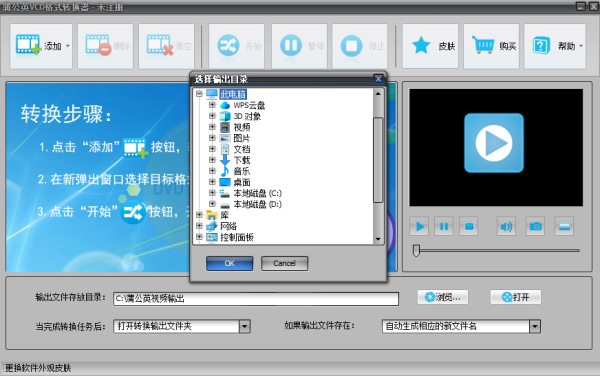This screenshot has width=600, height=376.
Task: Select 本地磁盘 (C:) drive
Action: (258, 194)
